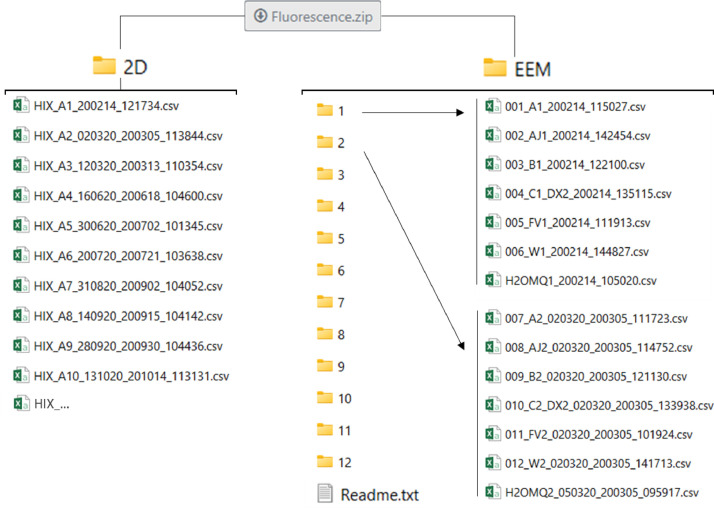Open folder 7 in EEM

pos(331,302)
